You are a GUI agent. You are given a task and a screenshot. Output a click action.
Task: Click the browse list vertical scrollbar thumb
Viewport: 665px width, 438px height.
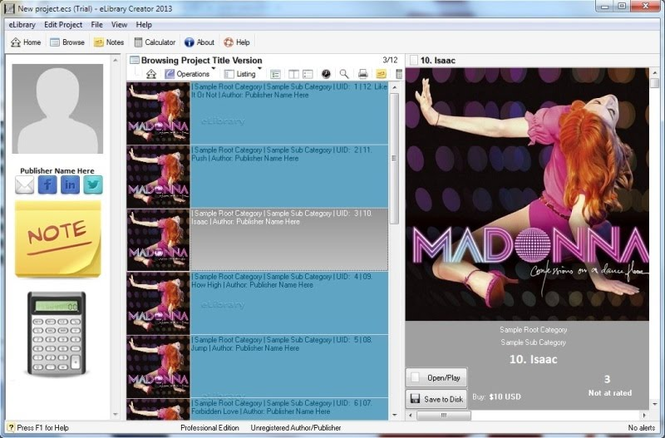(394, 159)
